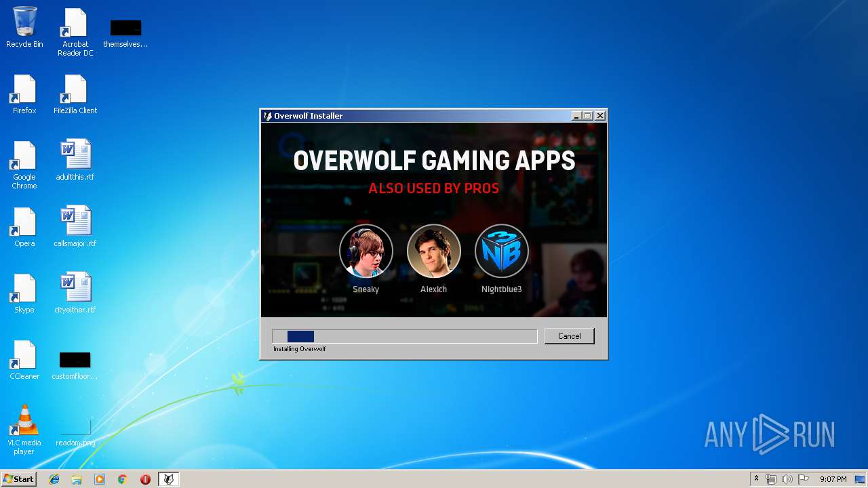868x488 pixels.
Task: Click the Nightblue3 logo avatar
Action: (x=502, y=251)
